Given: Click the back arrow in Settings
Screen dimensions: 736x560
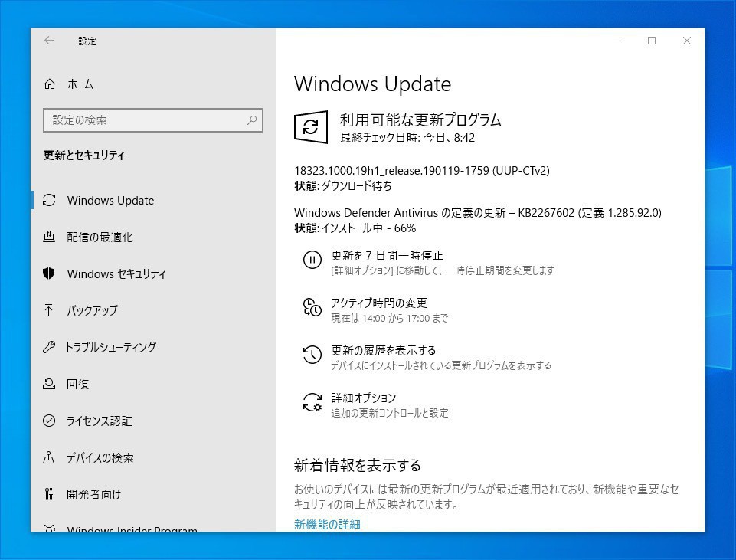Looking at the screenshot, I should click(49, 41).
